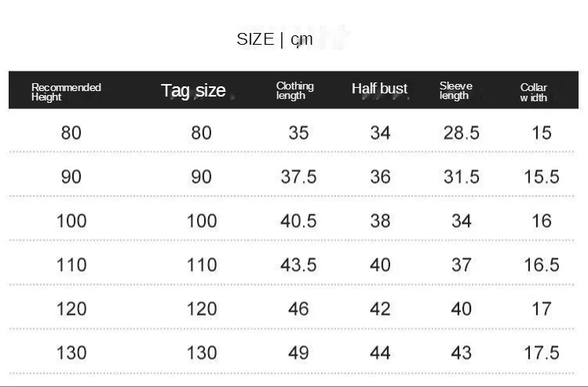Click clothing length value 37.5
588x387 pixels.
coord(298,177)
